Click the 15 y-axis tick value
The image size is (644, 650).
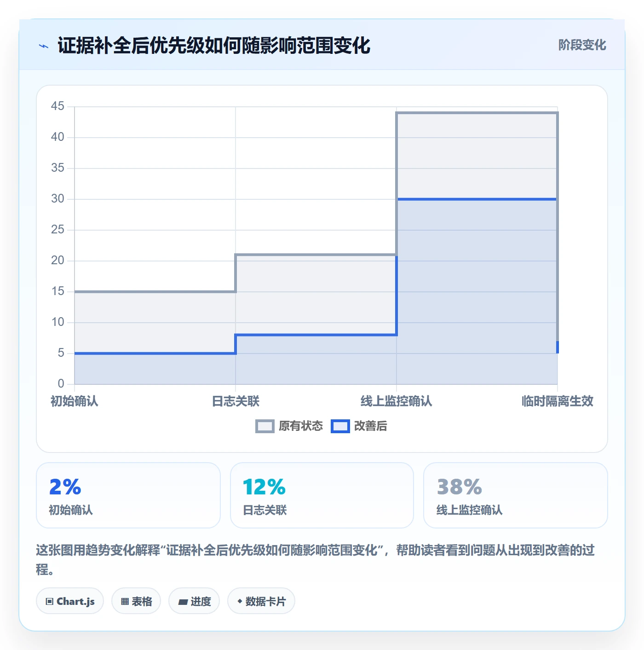(57, 291)
